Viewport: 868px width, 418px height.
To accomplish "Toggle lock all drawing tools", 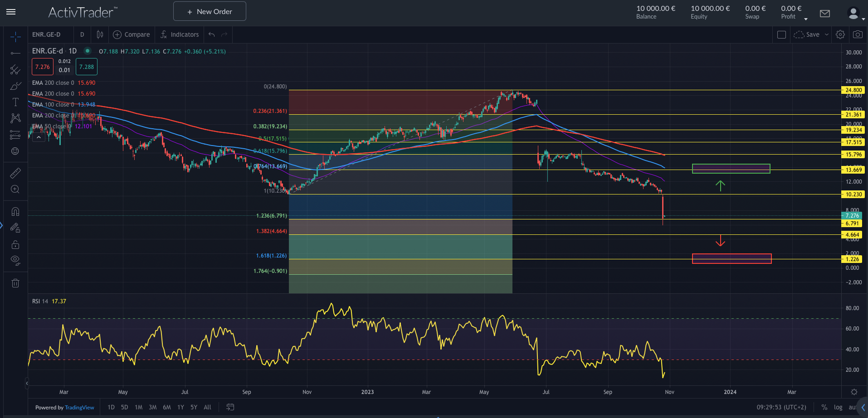I will (x=15, y=245).
